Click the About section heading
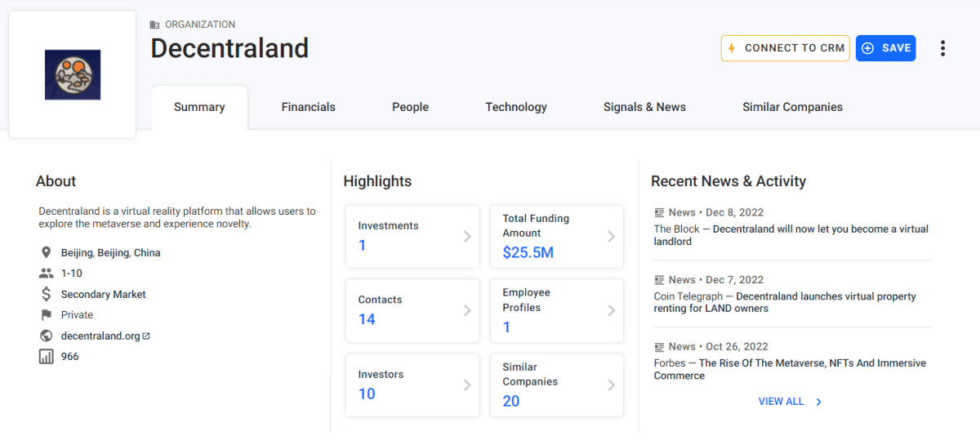Viewport: 980px width, 436px height. 56,181
